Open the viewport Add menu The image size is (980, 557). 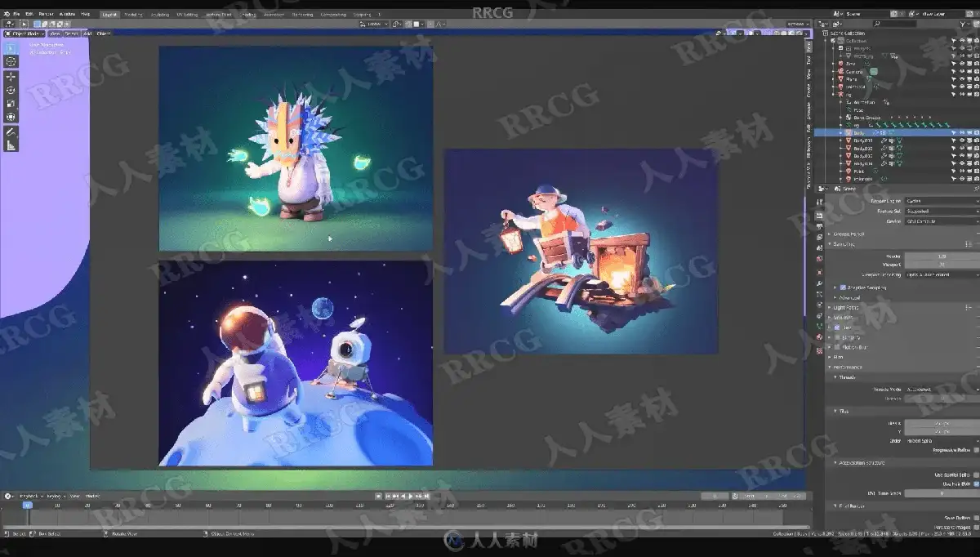(87, 33)
